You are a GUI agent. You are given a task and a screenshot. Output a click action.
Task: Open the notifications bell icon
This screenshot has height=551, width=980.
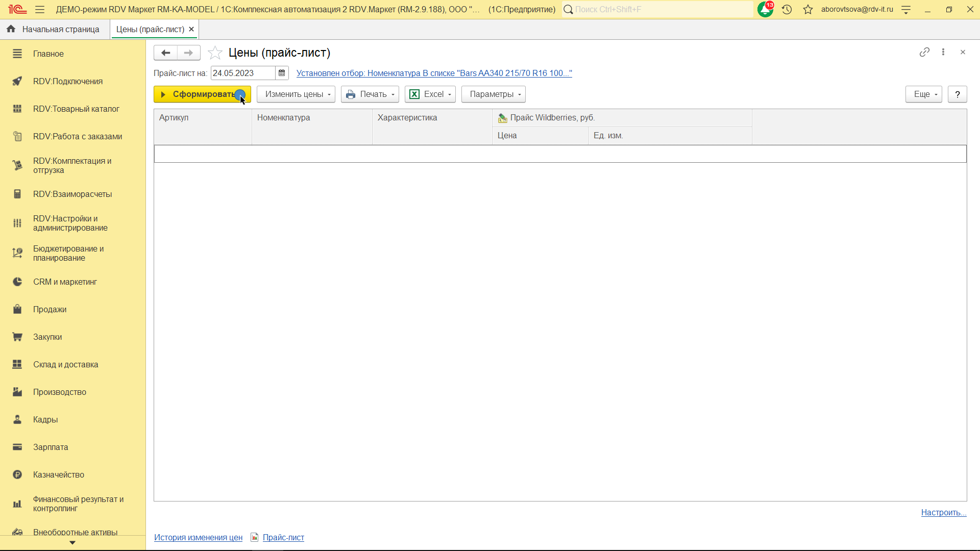[x=765, y=10]
